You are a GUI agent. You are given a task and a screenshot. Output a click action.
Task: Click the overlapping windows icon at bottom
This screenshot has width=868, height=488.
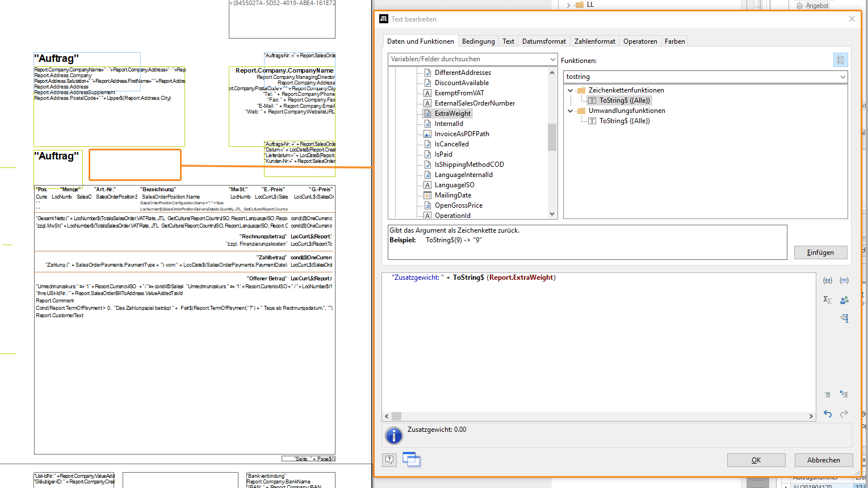(x=412, y=459)
